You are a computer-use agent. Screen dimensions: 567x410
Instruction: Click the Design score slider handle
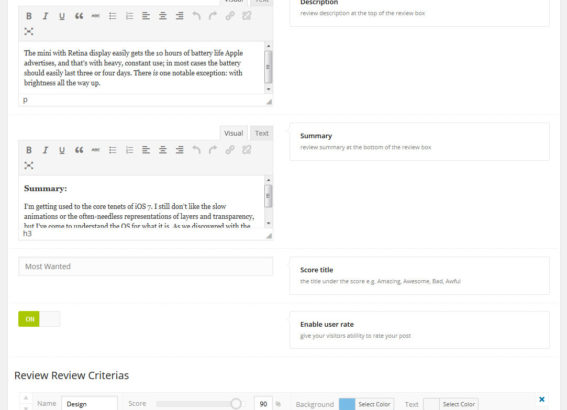[236, 403]
